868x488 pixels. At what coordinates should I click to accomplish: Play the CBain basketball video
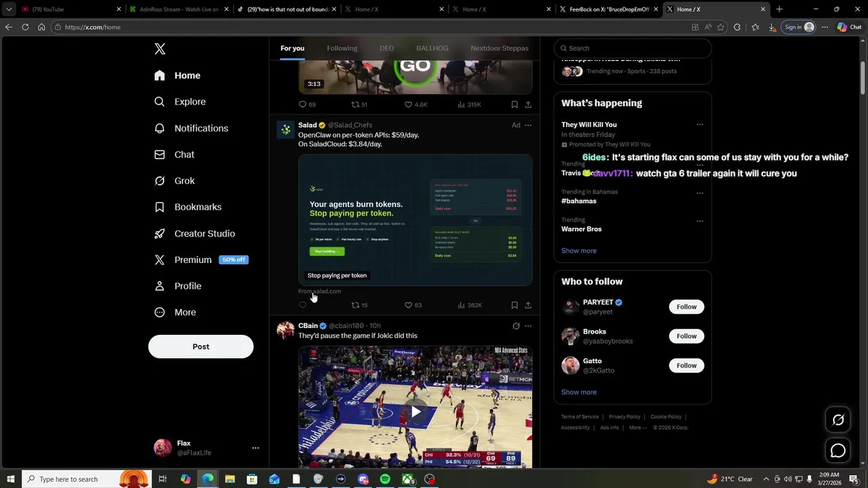415,411
